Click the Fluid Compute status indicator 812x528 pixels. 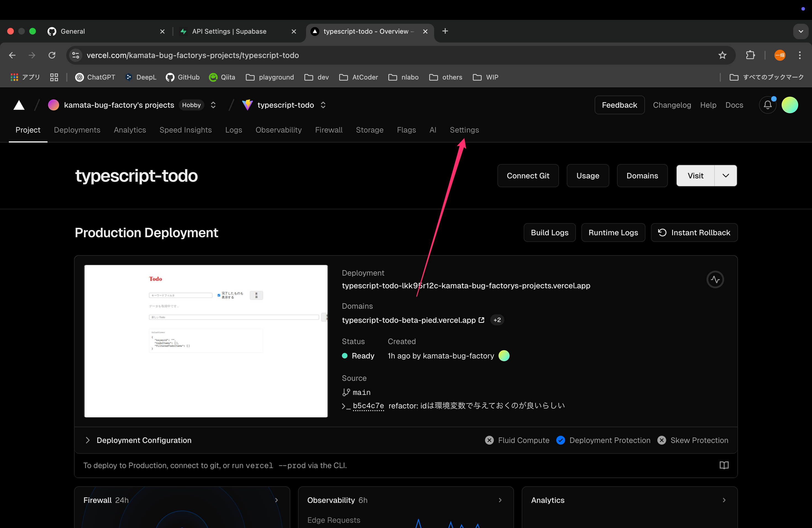pos(489,440)
